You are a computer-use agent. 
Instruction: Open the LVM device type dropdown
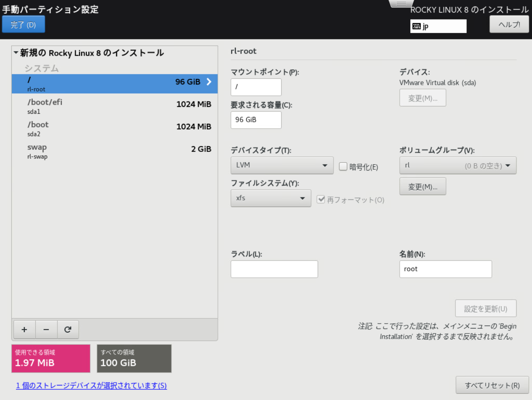pos(282,165)
